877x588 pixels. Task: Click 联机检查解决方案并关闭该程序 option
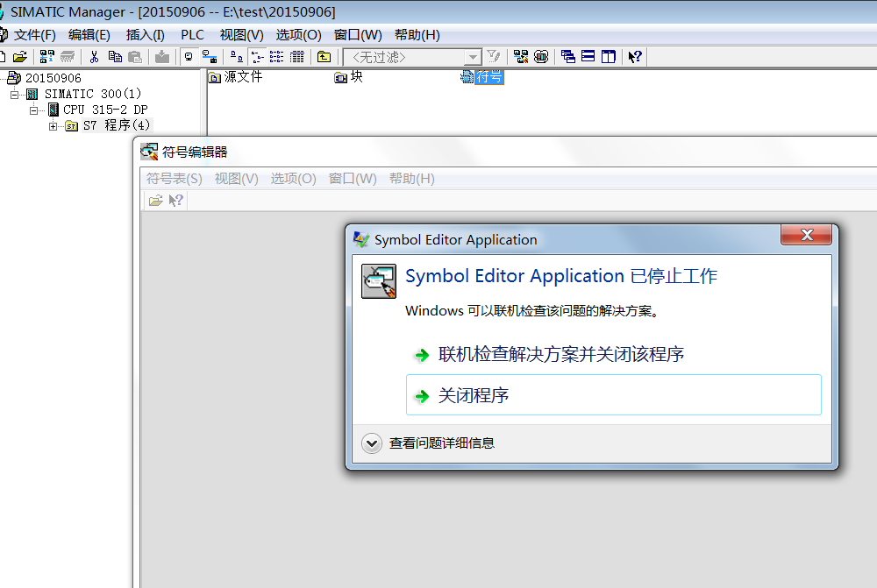click(561, 354)
